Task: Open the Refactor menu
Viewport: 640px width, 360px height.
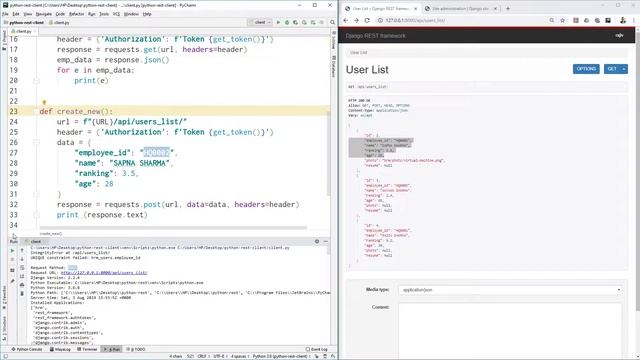Action: click(76, 14)
